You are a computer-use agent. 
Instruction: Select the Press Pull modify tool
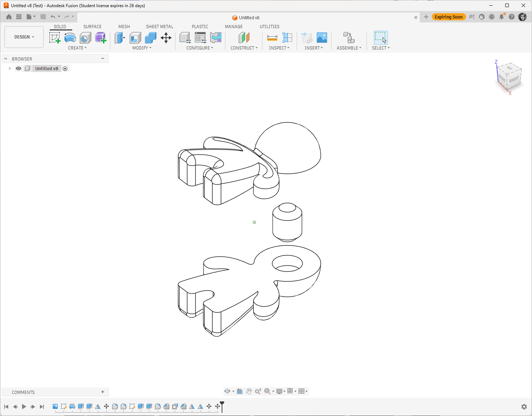click(x=120, y=37)
